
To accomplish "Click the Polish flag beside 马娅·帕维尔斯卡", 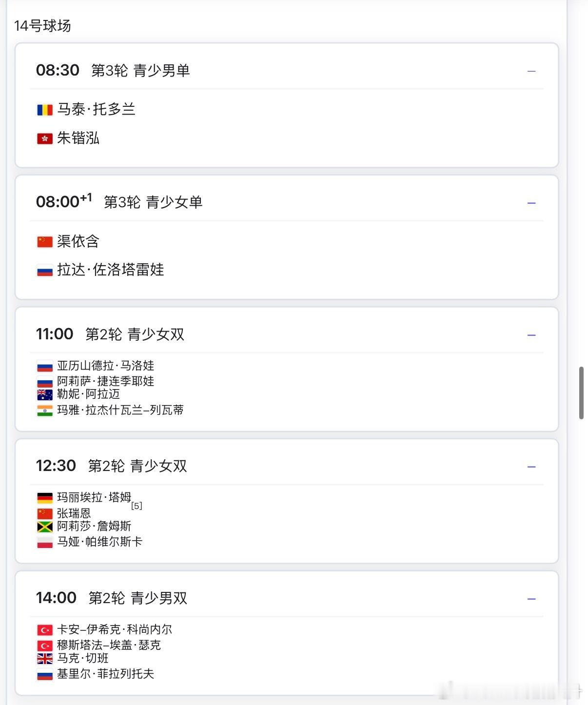I will [x=45, y=542].
